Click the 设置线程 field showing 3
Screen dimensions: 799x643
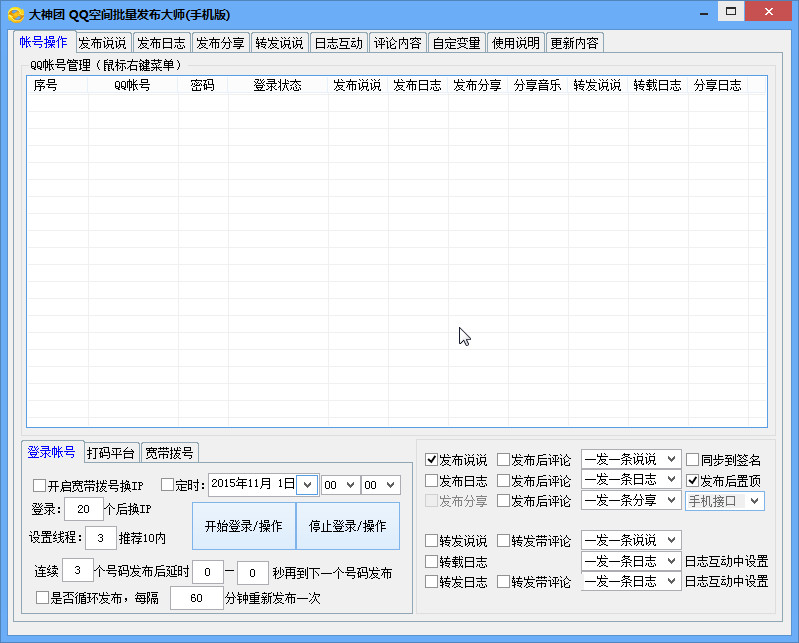click(100, 538)
